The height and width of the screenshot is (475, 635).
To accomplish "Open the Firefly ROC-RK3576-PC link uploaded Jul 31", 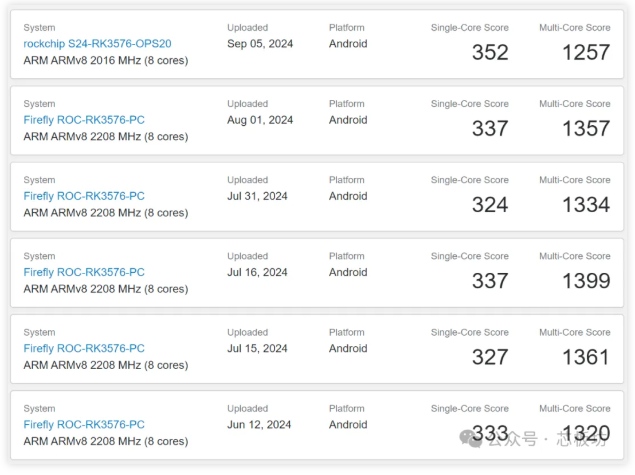I will click(x=84, y=196).
